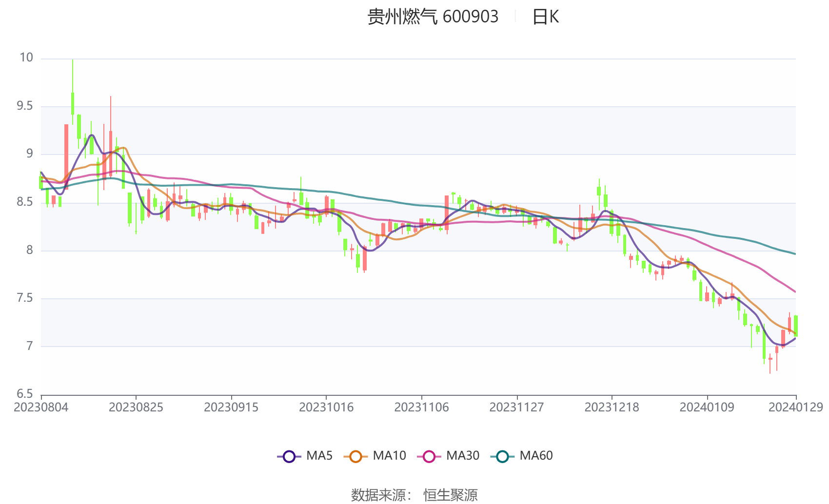This screenshot has height=504, width=829.
Task: Click the 20230915 x-axis date label
Action: [x=231, y=407]
